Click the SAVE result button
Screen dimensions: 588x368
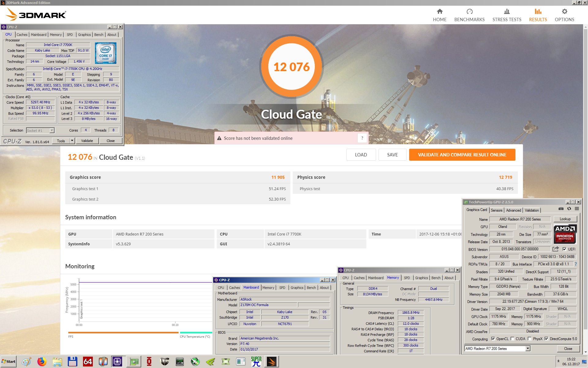[x=392, y=155]
